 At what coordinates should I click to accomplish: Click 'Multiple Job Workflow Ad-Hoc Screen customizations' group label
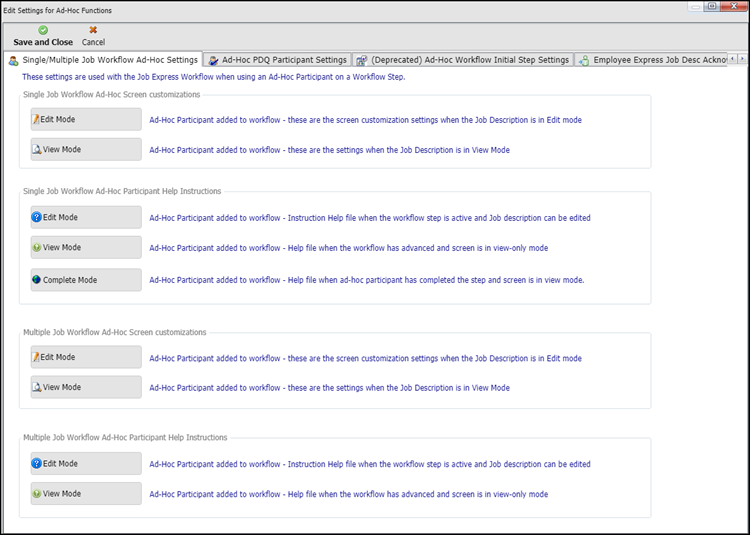pyautogui.click(x=115, y=332)
